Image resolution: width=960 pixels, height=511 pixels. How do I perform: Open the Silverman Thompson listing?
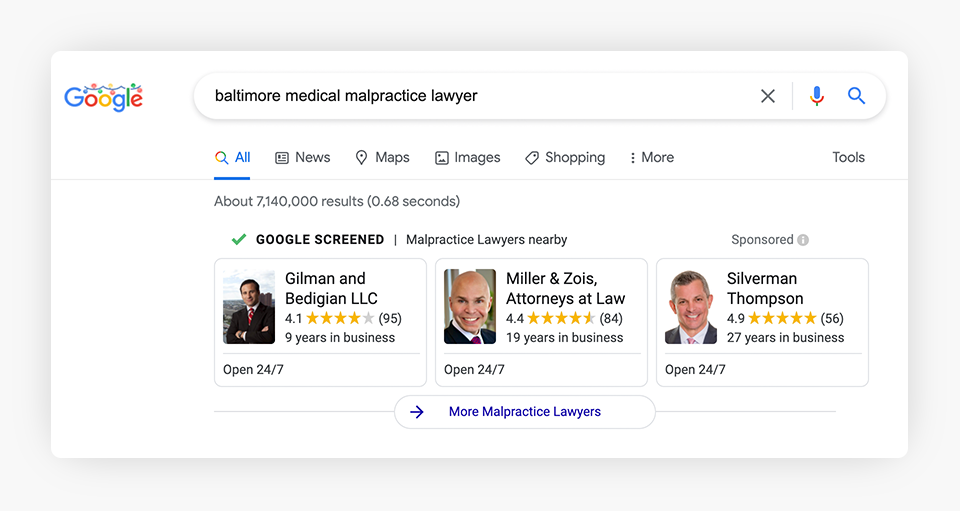[765, 288]
